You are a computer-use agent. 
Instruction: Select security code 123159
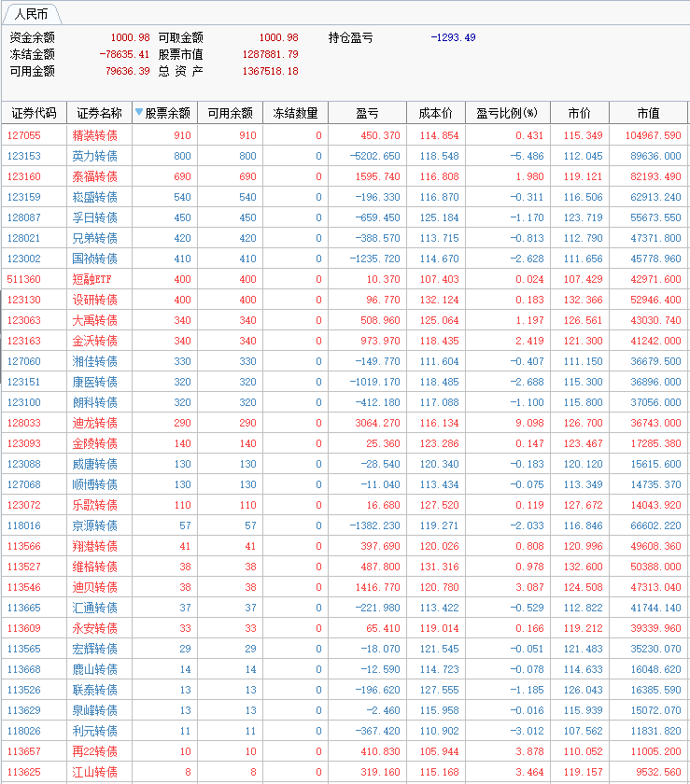24,197
